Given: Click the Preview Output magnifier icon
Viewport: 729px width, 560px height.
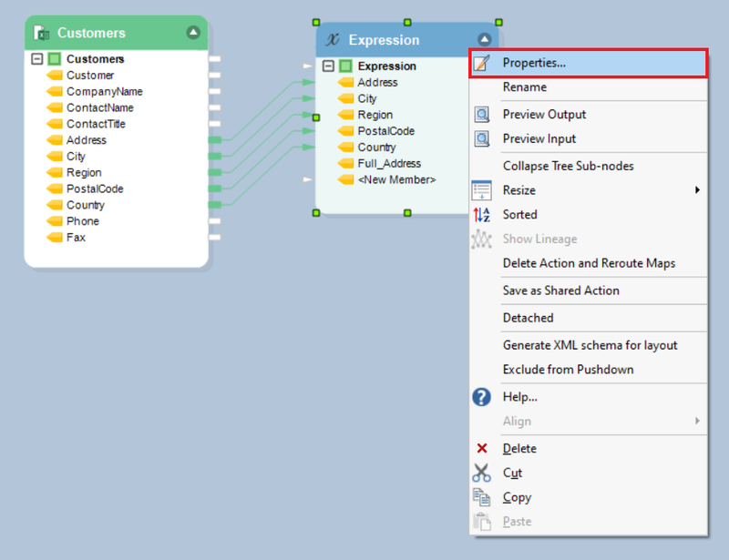Looking at the screenshot, I should (482, 115).
